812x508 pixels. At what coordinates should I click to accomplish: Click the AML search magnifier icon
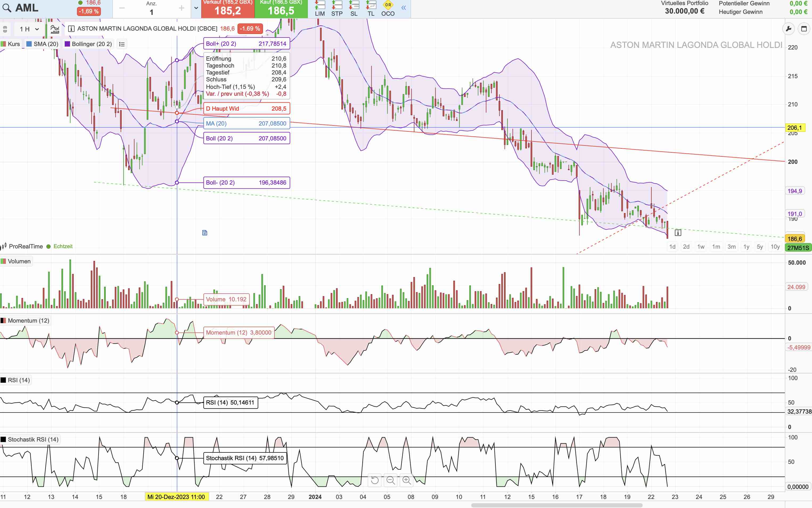(7, 8)
